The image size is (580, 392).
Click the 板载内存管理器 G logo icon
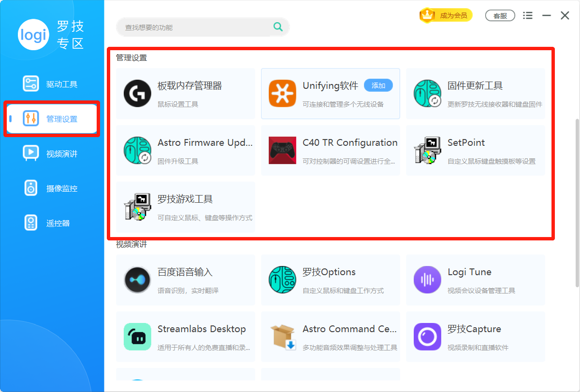point(137,93)
